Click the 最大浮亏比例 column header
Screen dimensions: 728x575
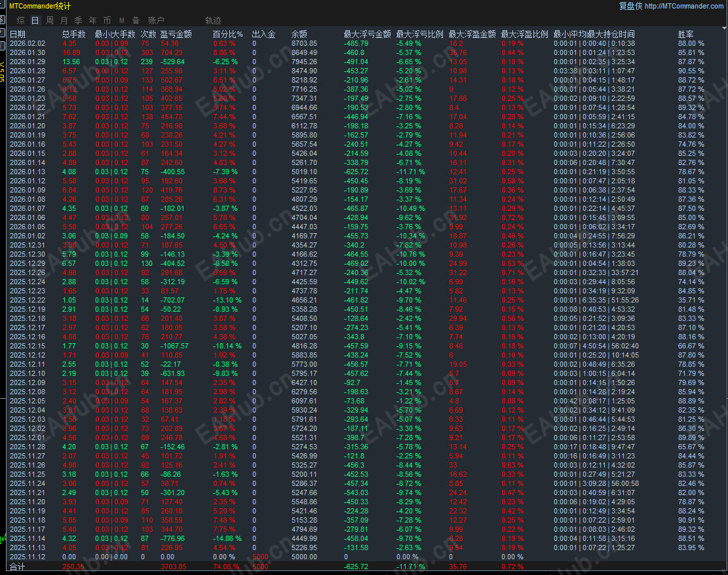(x=420, y=34)
